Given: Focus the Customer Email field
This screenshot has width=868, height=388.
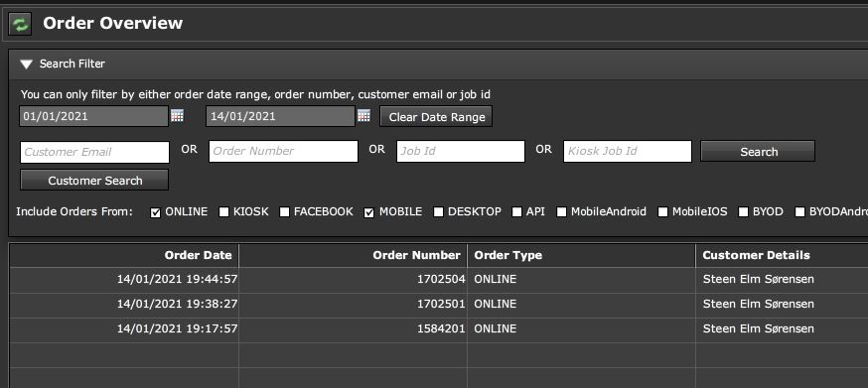Looking at the screenshot, I should coord(94,152).
